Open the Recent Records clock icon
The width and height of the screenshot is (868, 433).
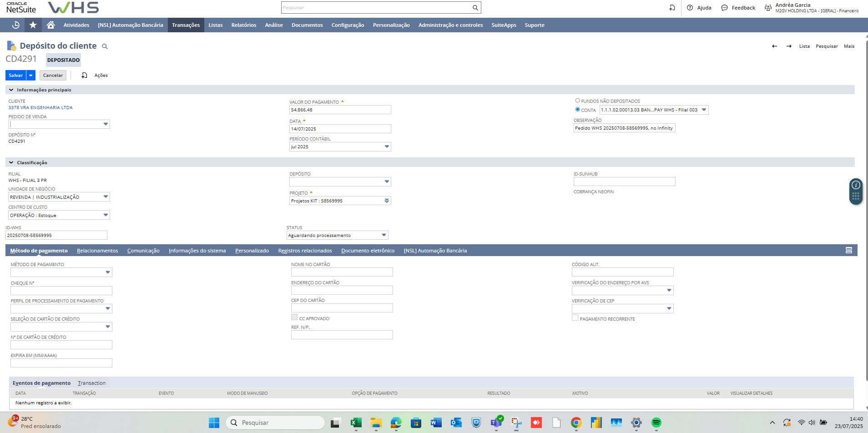point(15,25)
